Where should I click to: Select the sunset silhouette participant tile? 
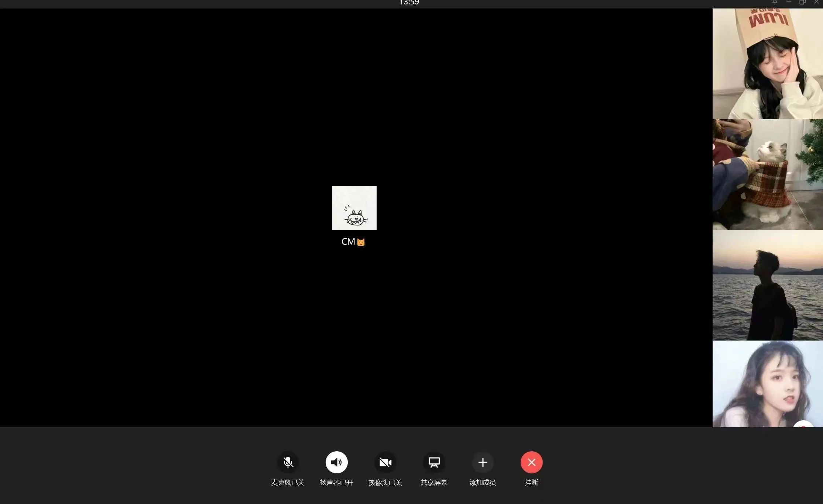pos(767,285)
